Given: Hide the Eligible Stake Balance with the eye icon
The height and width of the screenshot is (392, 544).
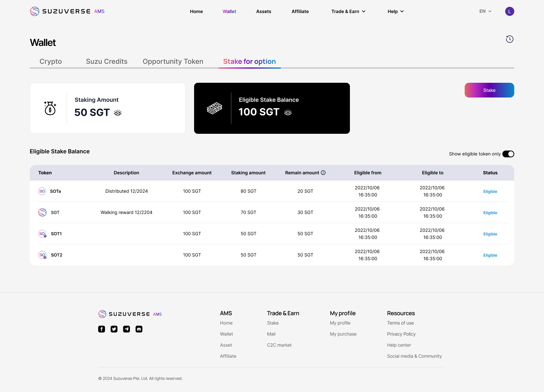Looking at the screenshot, I should pyautogui.click(x=288, y=113).
